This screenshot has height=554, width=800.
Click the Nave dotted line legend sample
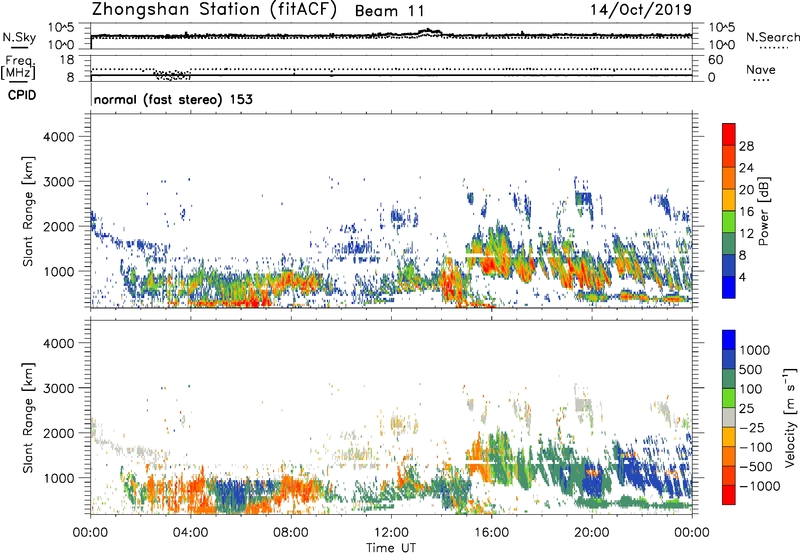coord(762,80)
